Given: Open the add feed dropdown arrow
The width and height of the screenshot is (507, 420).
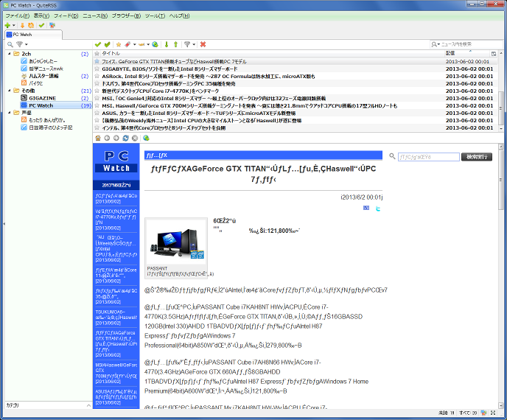Looking at the screenshot, I should click(x=13, y=25).
